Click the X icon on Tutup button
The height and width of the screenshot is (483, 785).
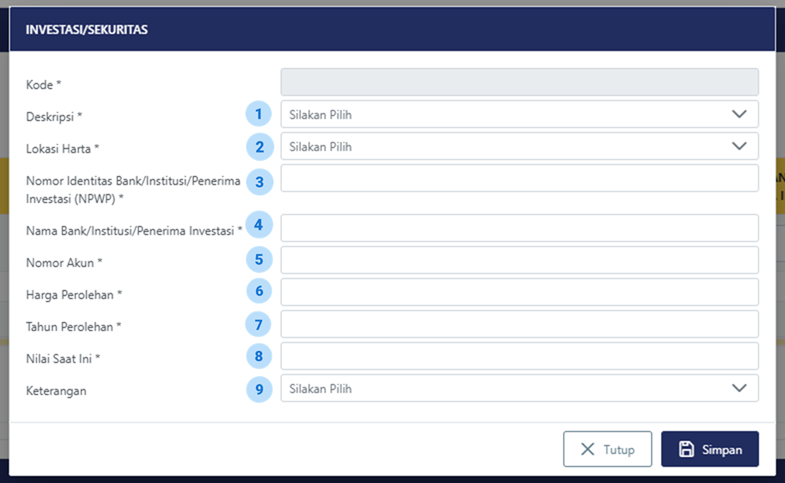(x=587, y=450)
